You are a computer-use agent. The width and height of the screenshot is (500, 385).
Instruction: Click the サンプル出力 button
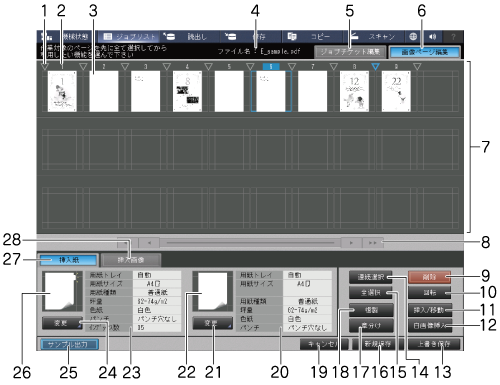[69, 344]
